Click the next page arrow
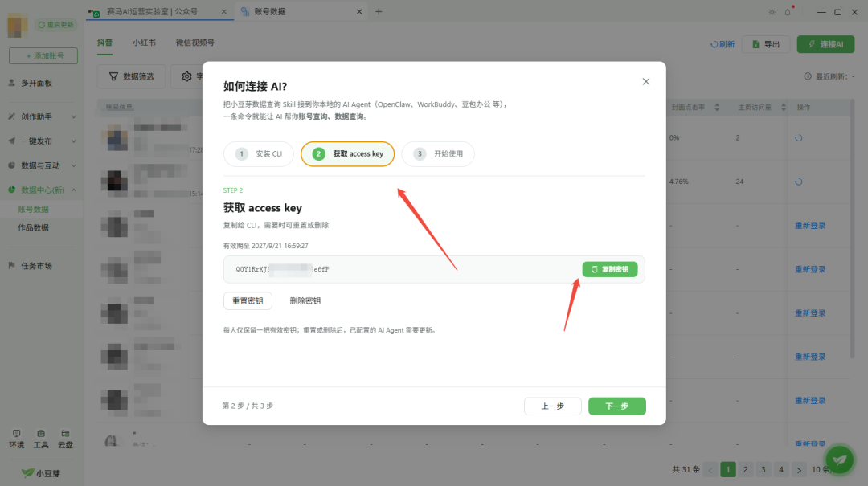The image size is (868, 486). coord(799,470)
